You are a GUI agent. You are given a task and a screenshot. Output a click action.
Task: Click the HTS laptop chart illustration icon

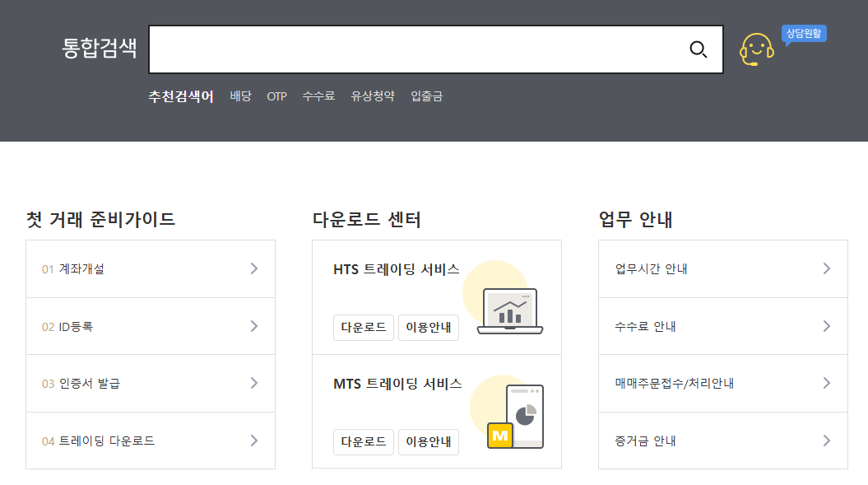pyautogui.click(x=508, y=311)
